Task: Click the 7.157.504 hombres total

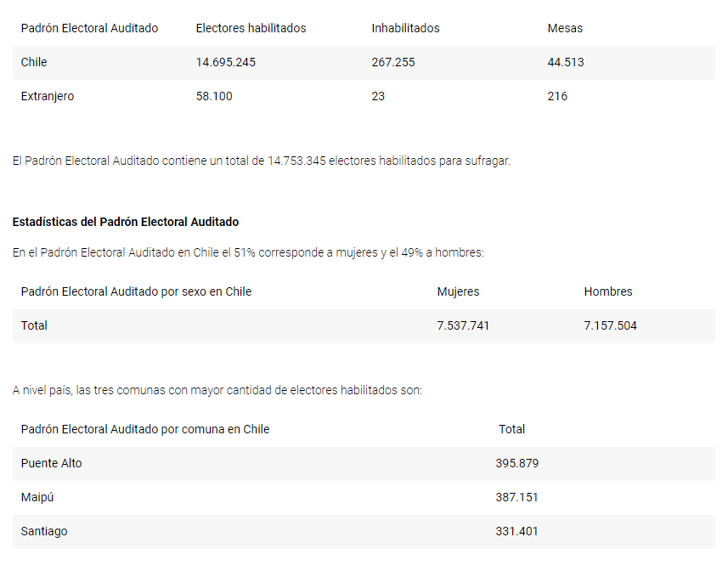Action: click(x=610, y=325)
